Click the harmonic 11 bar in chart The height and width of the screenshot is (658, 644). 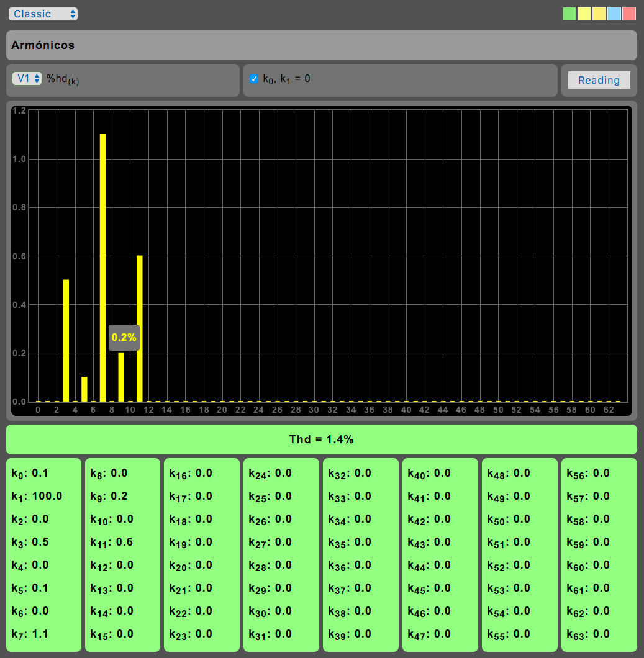click(x=139, y=328)
